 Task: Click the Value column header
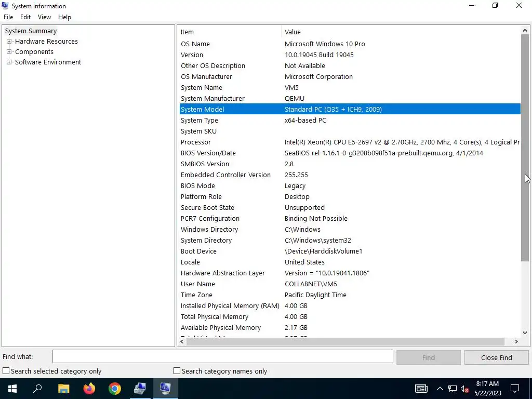tap(401, 32)
